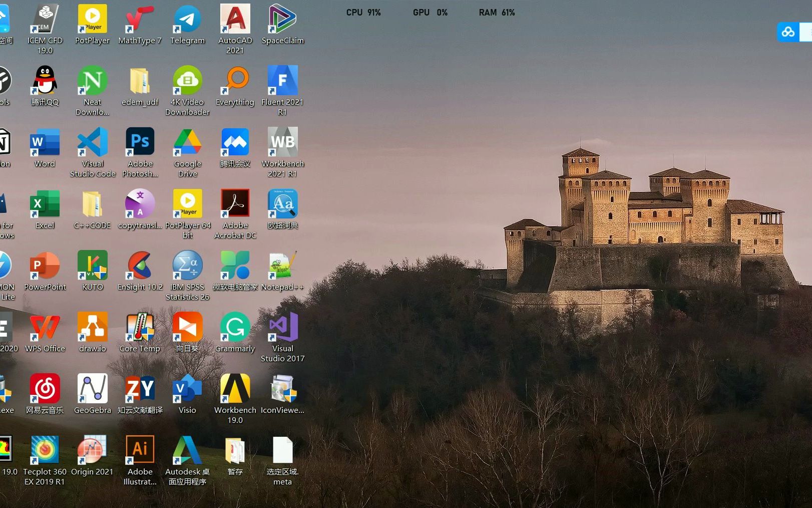Screen dimensions: 812x508
Task: Select the 暂存 folder
Action: [x=235, y=455]
